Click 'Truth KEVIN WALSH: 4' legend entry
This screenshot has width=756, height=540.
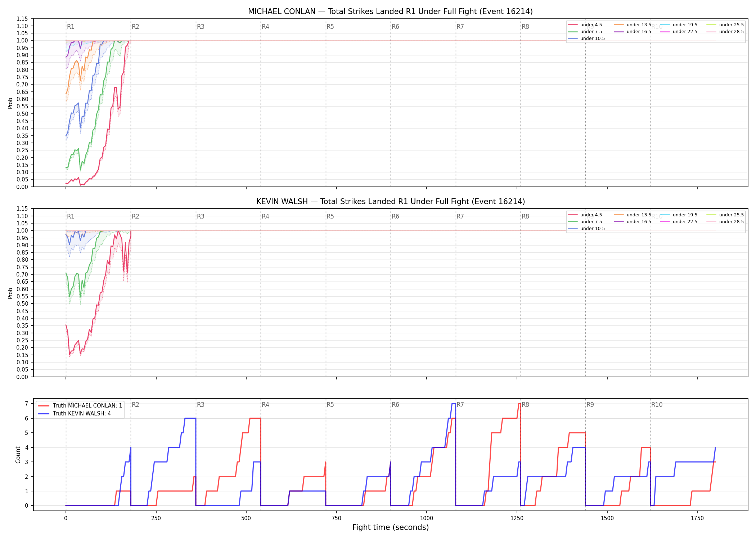(x=74, y=414)
